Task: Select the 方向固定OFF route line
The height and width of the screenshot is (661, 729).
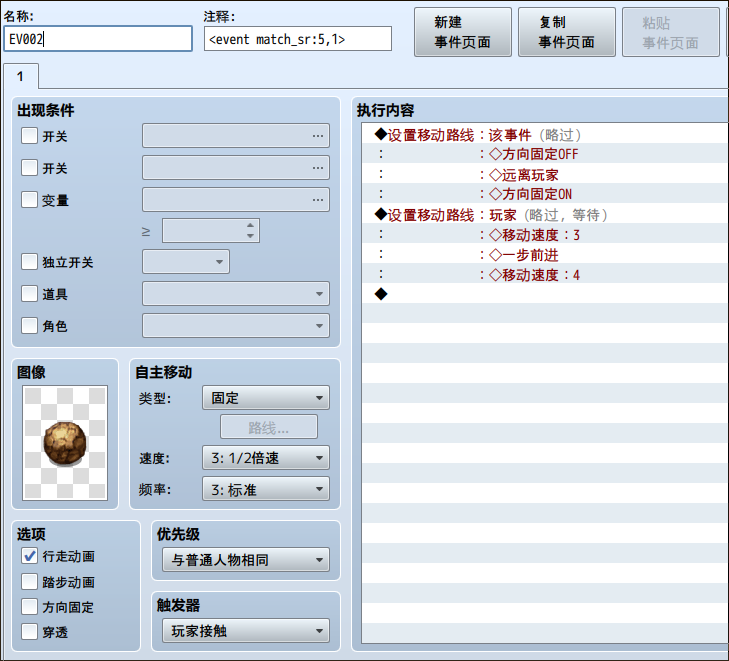Action: click(545, 154)
